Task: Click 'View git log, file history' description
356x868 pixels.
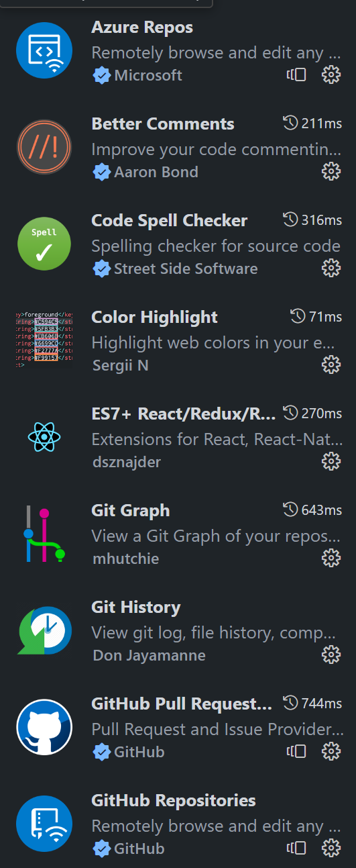Action: point(214,632)
